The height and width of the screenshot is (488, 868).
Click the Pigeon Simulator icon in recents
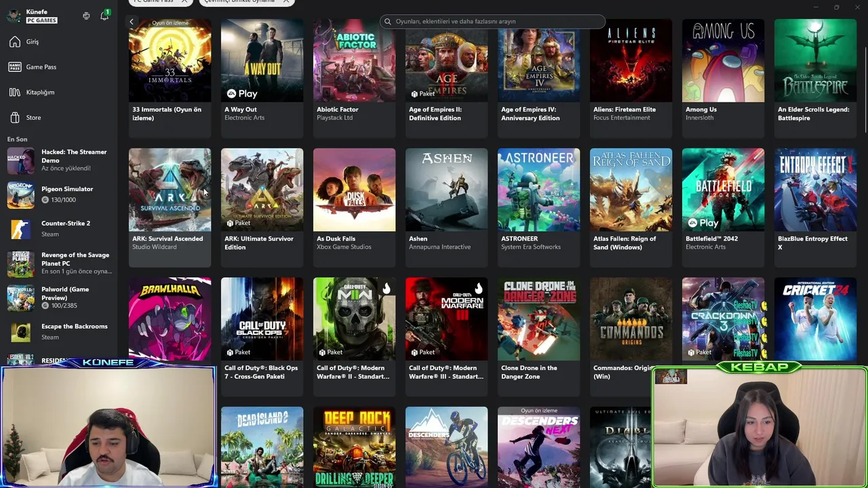pos(20,195)
